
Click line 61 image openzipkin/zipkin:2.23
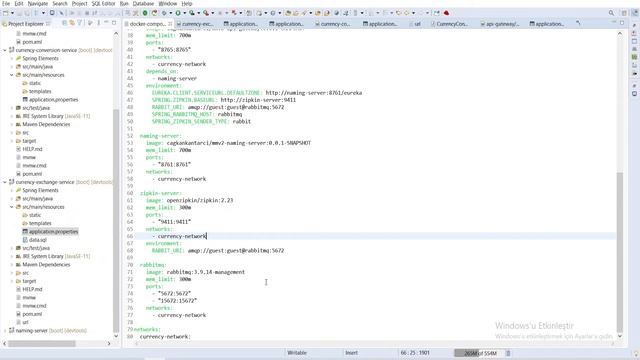(189, 200)
